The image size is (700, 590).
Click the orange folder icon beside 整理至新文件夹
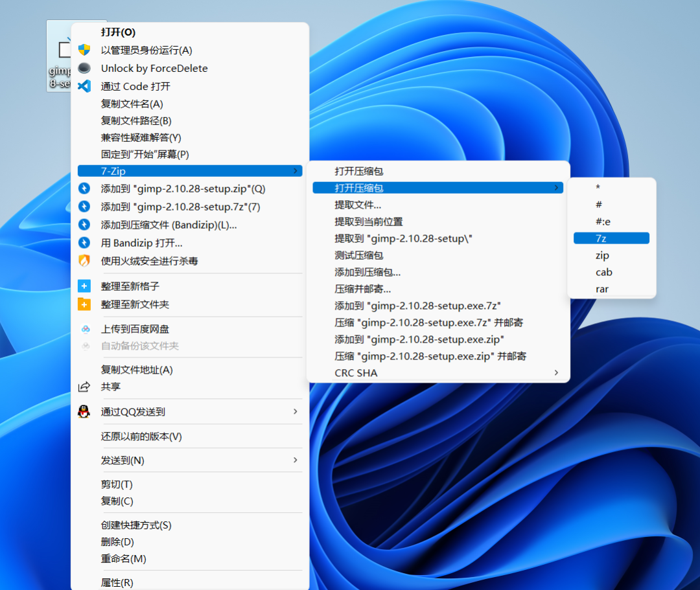[84, 304]
